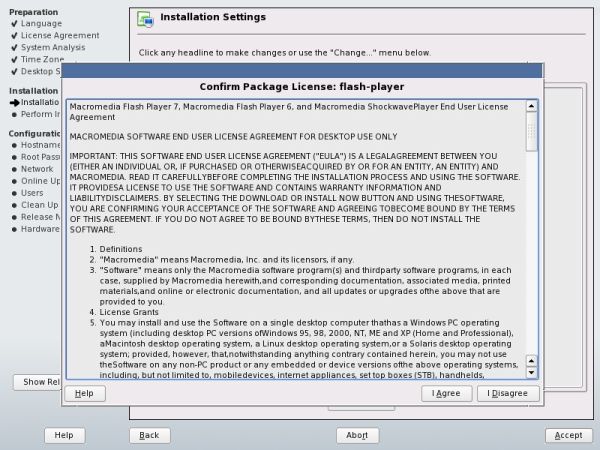Screen dimensions: 600x450
Task: Select System Analysis in sidebar
Action: (53, 47)
